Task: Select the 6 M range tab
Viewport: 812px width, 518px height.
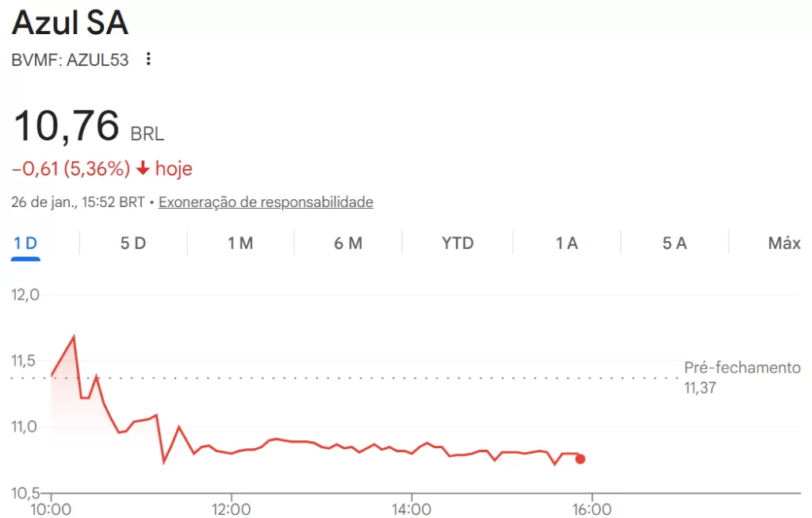Action: point(348,244)
